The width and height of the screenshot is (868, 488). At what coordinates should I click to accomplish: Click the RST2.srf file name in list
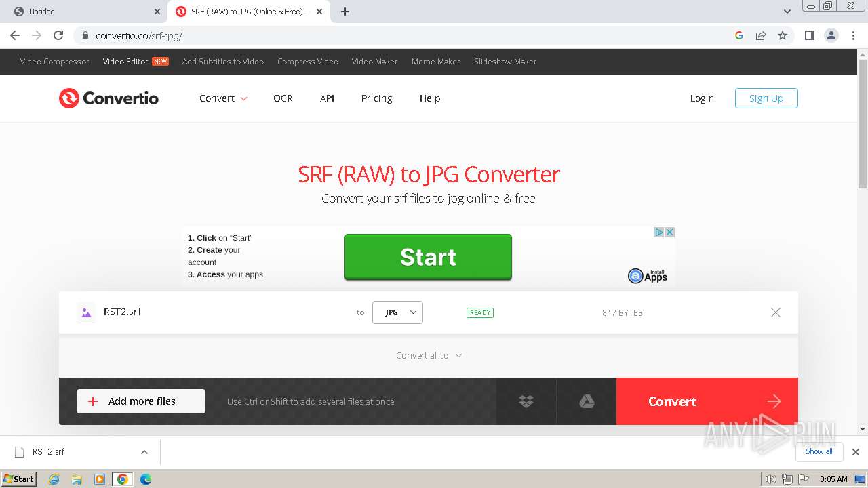(x=122, y=312)
